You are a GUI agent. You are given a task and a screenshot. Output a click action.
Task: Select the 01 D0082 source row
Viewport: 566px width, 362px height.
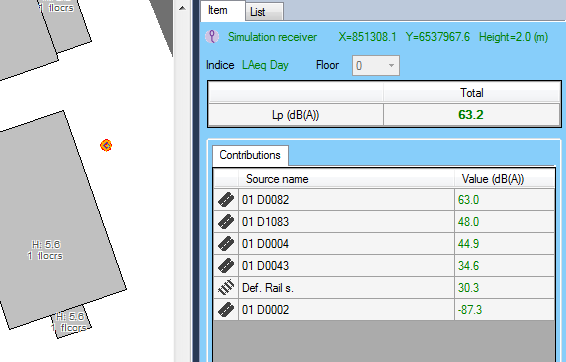click(384, 200)
